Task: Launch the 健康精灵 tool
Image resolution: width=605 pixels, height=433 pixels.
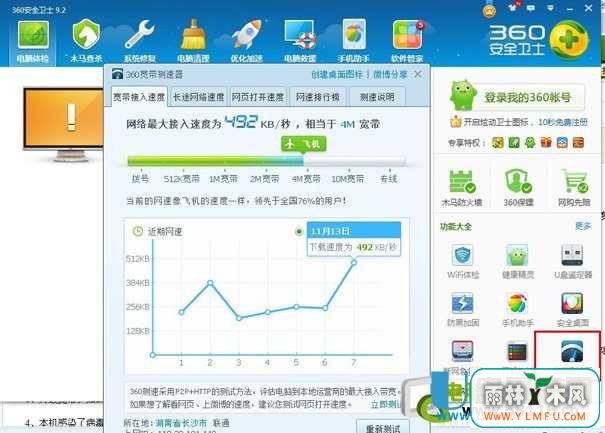Action: 518,261
